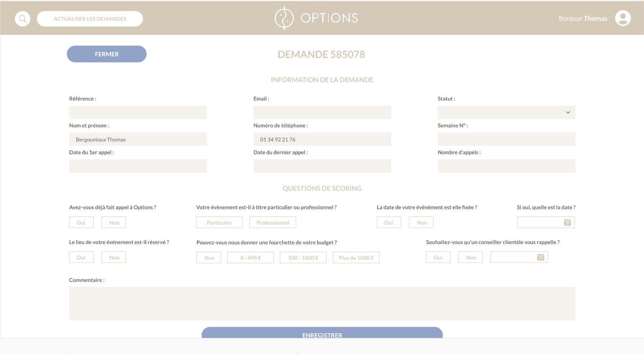644x354 pixels.
Task: Click the Fermer button
Action: [x=107, y=54]
